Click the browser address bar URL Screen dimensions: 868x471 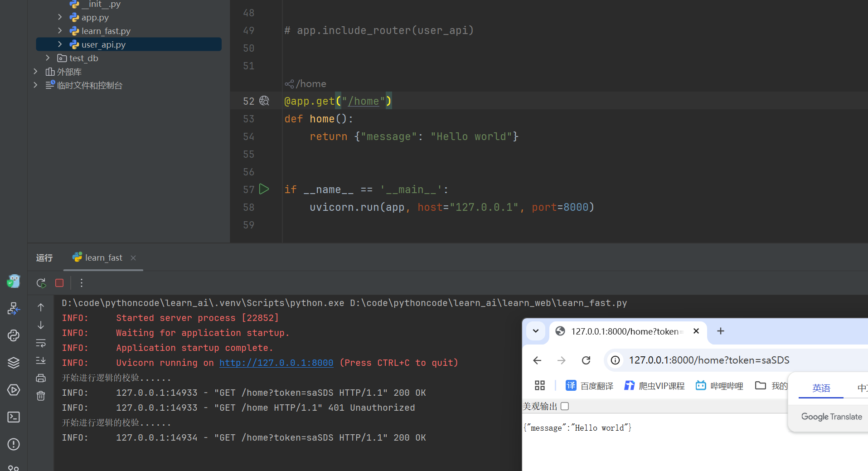[x=709, y=360]
